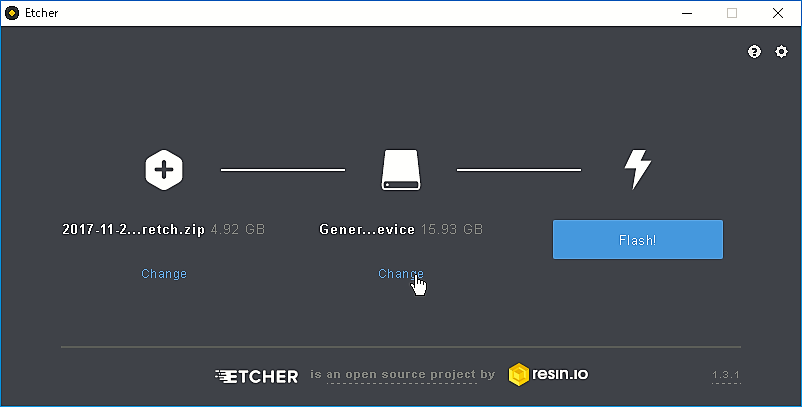Click the hexagon plus select-image icon

[x=164, y=170]
